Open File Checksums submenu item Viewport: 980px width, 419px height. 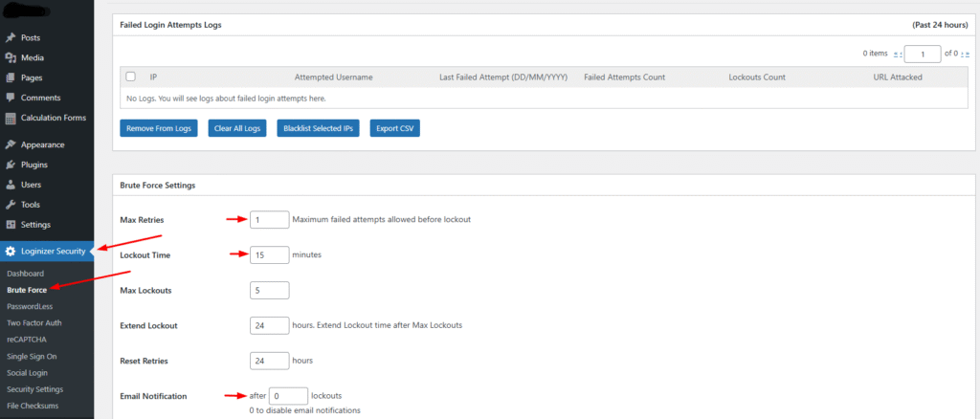tap(33, 406)
